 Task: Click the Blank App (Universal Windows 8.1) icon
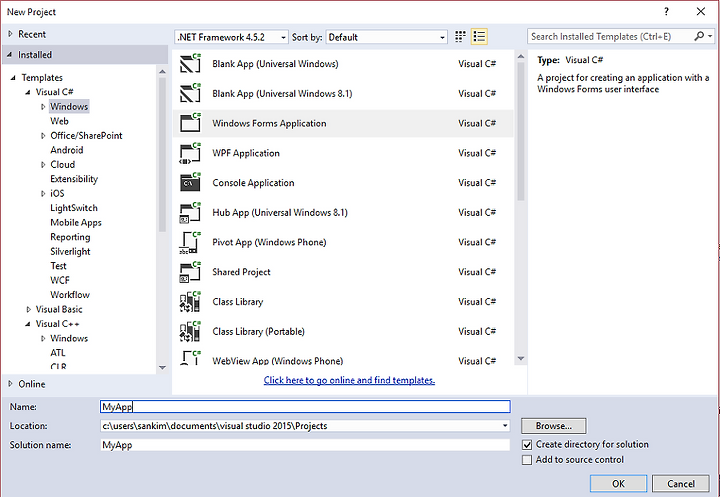coord(190,93)
